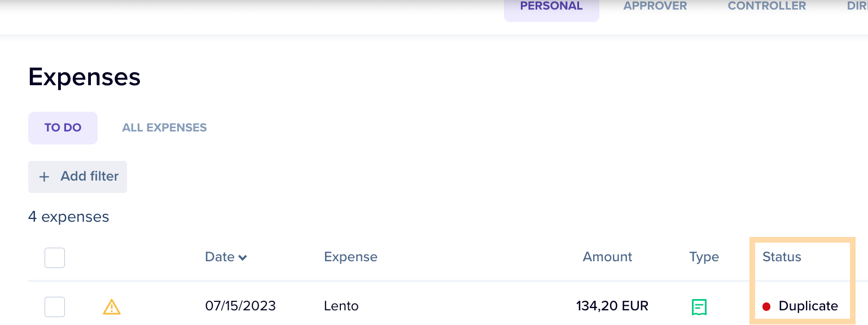868x325 pixels.
Task: Switch to the PERSONAL tab
Action: (x=551, y=7)
